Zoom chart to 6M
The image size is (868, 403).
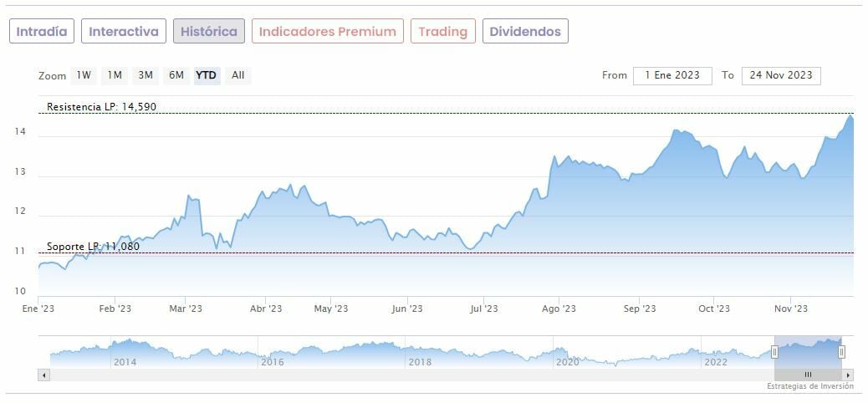tap(176, 75)
